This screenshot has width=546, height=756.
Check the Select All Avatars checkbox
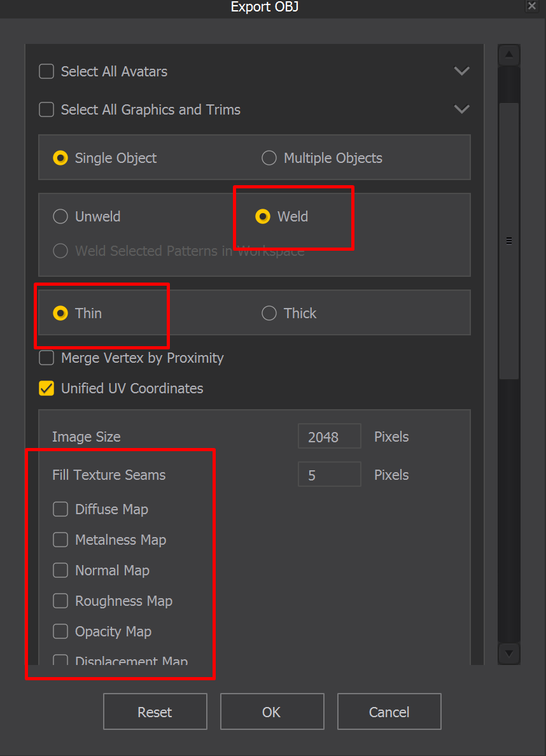tap(46, 71)
